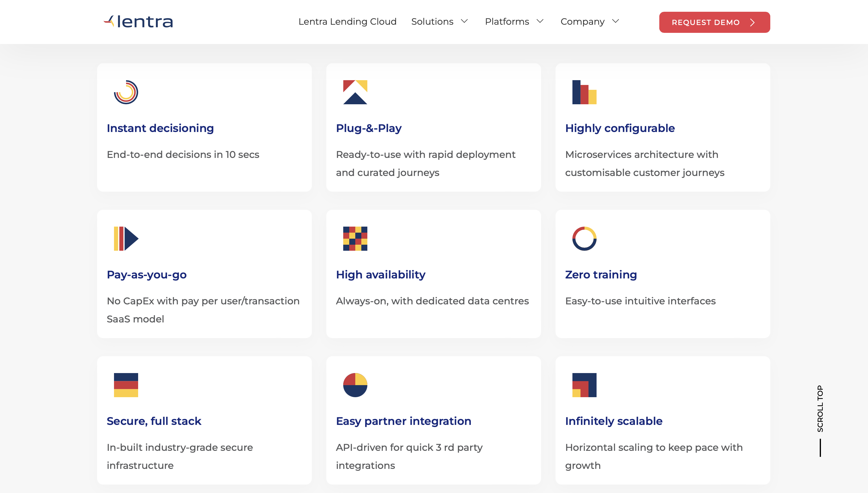Expand the Solutions dropdown chevron
The height and width of the screenshot is (493, 868).
tap(464, 21)
